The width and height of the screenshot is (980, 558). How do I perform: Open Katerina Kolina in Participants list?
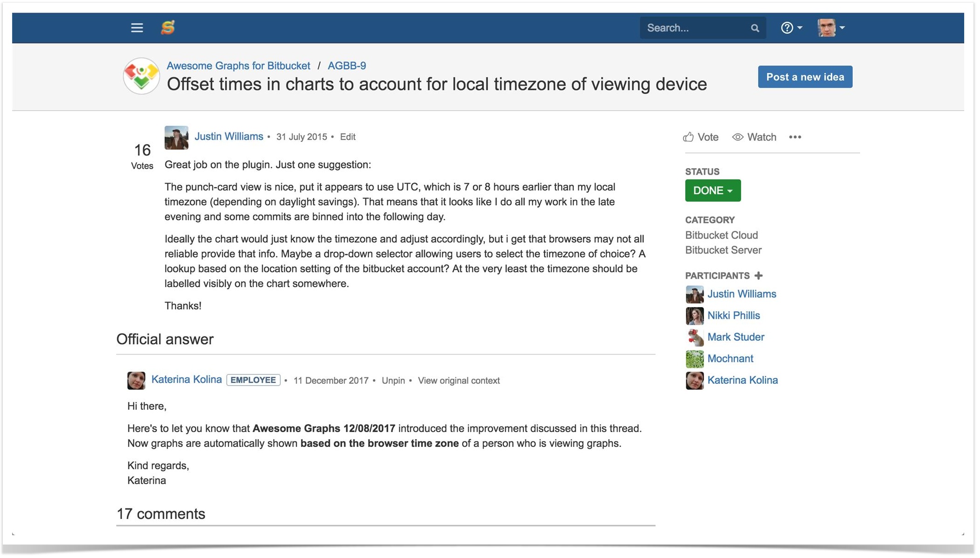(742, 380)
